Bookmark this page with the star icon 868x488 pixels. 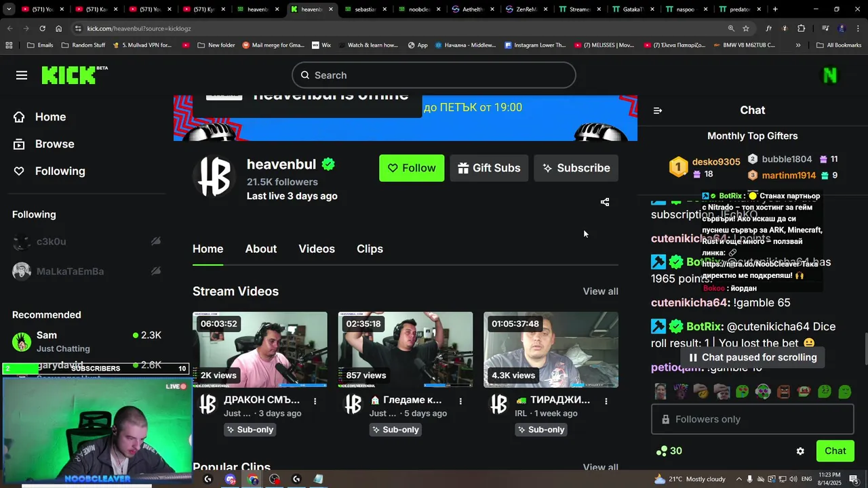(x=746, y=28)
